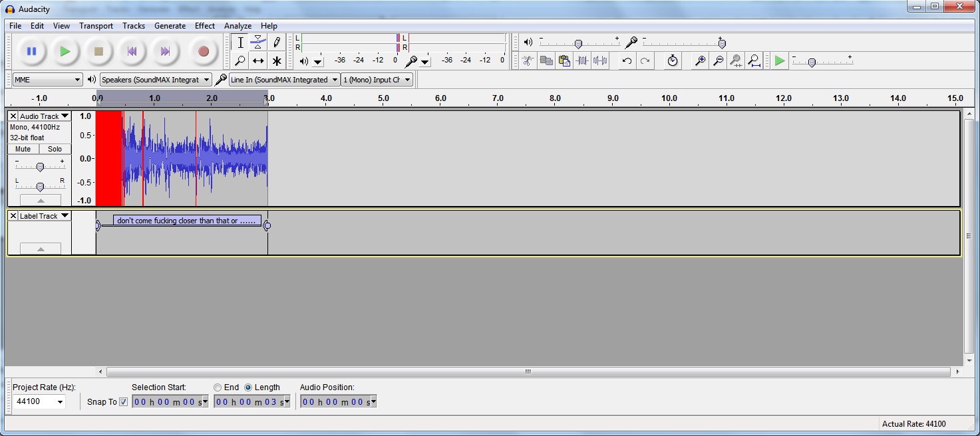
Task: Choose the Time Shift tool
Action: [258, 61]
